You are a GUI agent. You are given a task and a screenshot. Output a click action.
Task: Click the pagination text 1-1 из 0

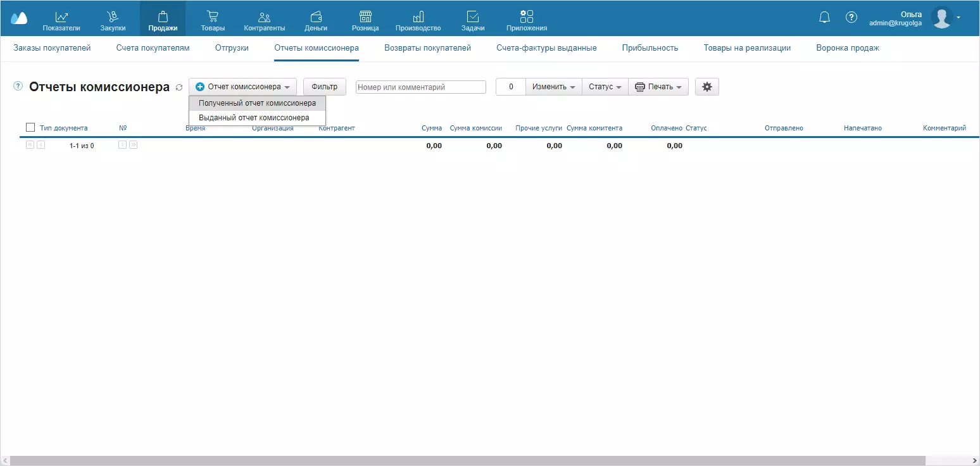[82, 146]
